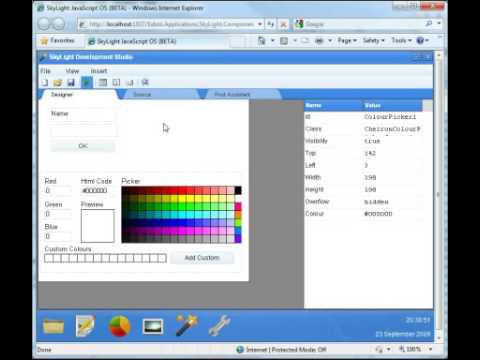Click the Name text field below the label

pyautogui.click(x=83, y=131)
